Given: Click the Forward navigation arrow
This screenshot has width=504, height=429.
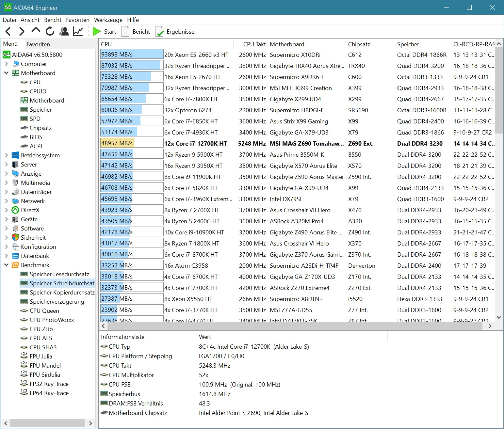Looking at the screenshot, I should (x=22, y=31).
